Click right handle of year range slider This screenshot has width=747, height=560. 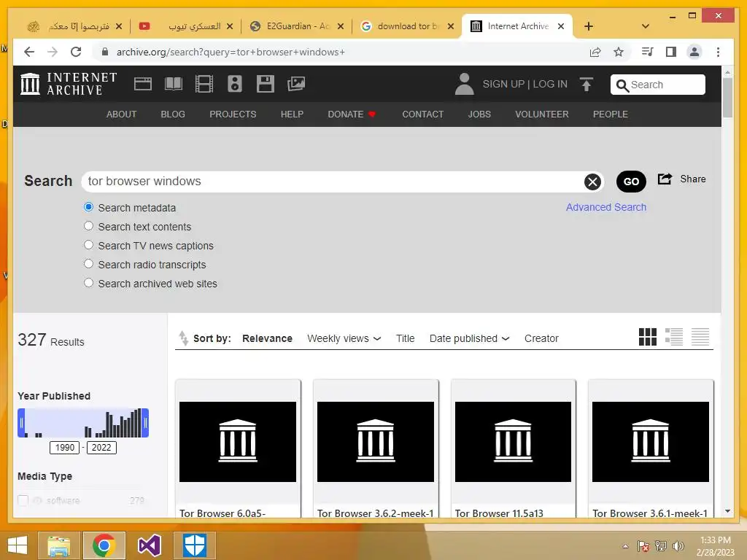click(x=145, y=423)
